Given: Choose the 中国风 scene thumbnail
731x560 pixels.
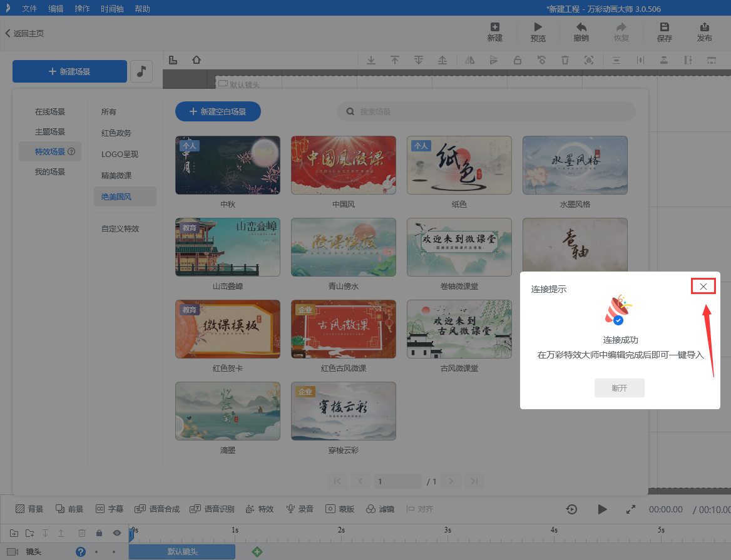Looking at the screenshot, I should (344, 165).
